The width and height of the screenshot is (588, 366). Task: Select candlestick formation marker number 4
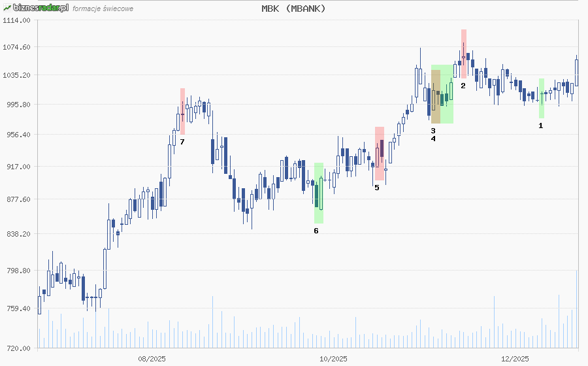pos(433,139)
